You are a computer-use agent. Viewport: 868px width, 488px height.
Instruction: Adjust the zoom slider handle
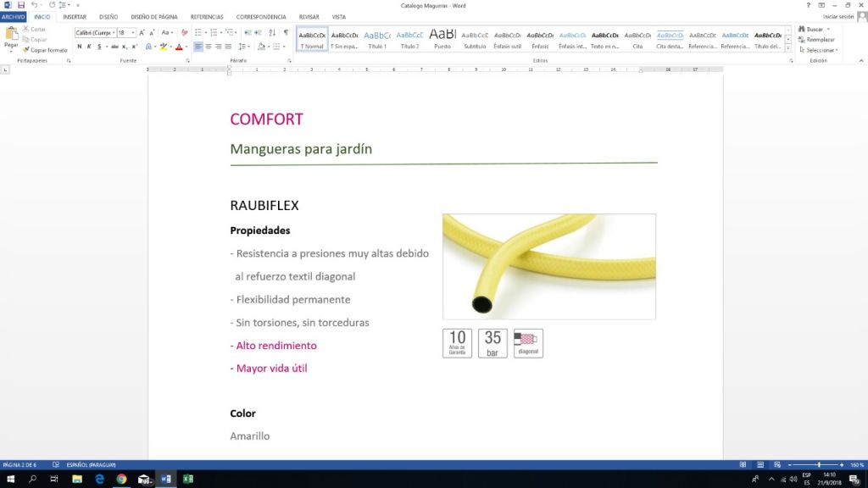click(x=819, y=465)
